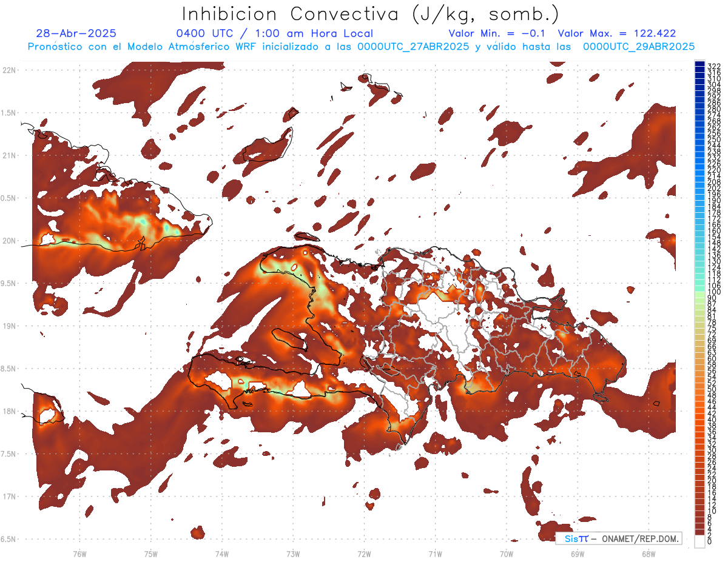The image size is (728, 562).
Task: Click the '18N' latitude label
Action: [9, 412]
